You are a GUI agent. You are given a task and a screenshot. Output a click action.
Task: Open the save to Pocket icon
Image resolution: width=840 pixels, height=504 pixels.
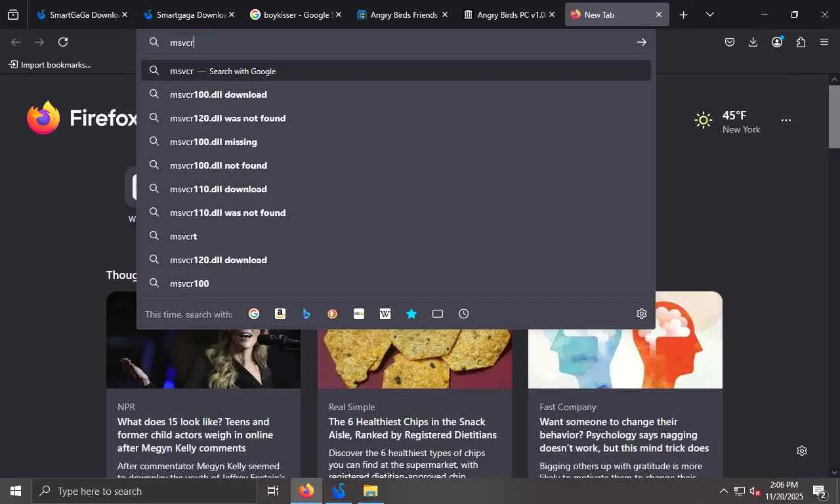[x=730, y=42]
